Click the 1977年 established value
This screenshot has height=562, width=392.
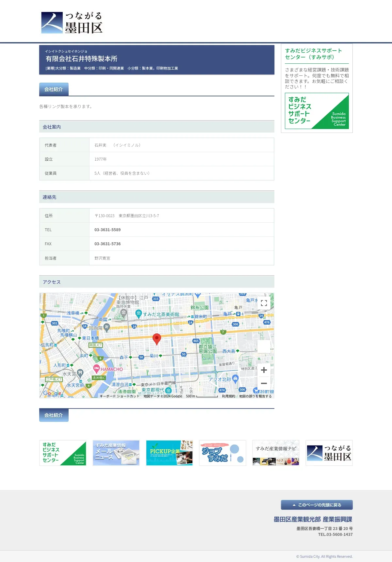click(101, 159)
